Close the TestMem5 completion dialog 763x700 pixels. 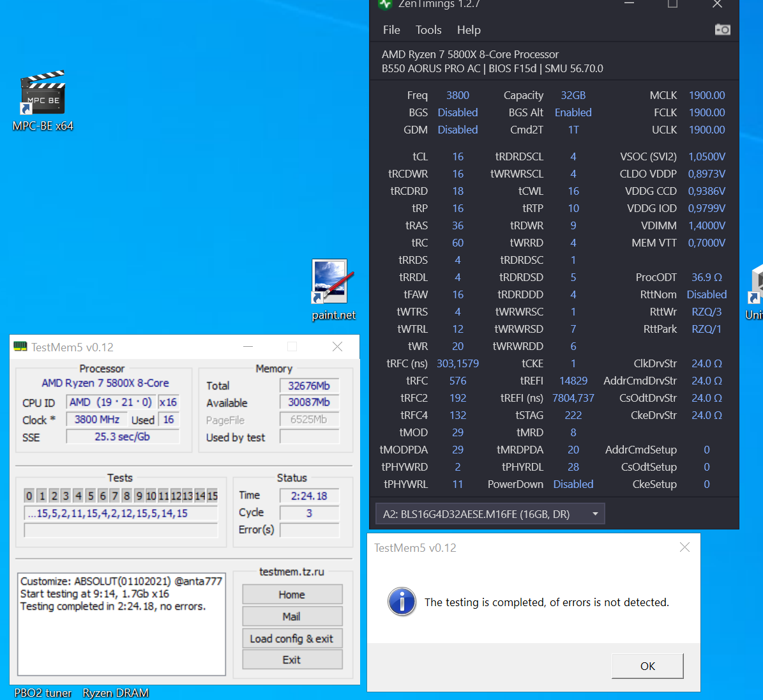pyautogui.click(x=684, y=547)
